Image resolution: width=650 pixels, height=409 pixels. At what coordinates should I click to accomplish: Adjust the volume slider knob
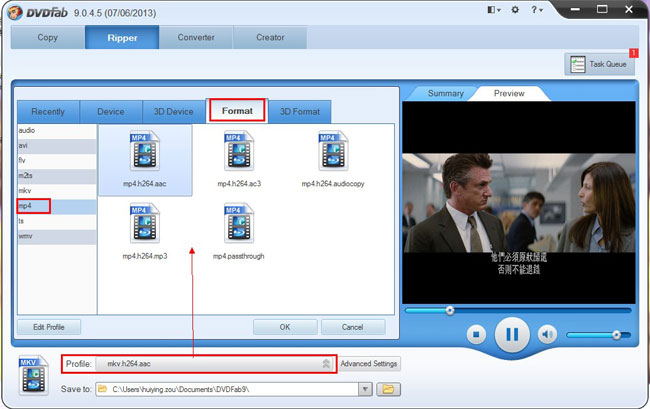[x=616, y=335]
